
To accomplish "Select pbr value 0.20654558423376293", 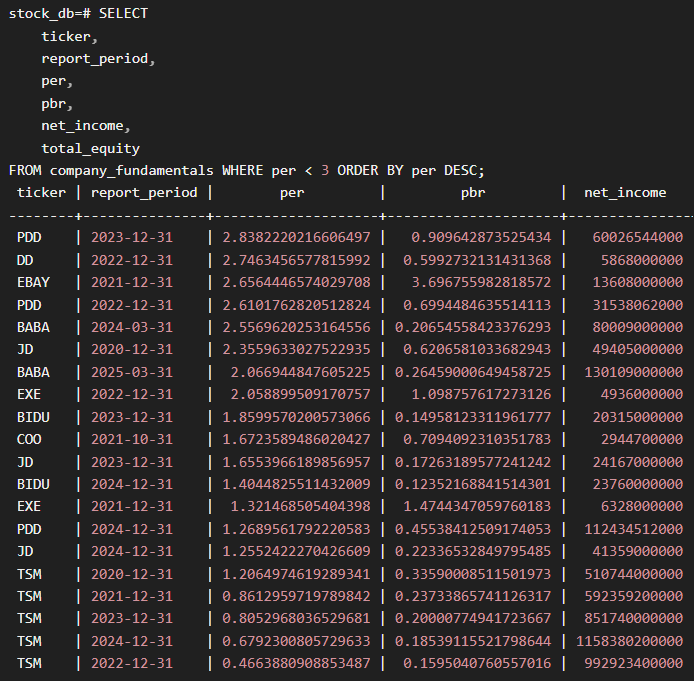I will click(x=473, y=327).
